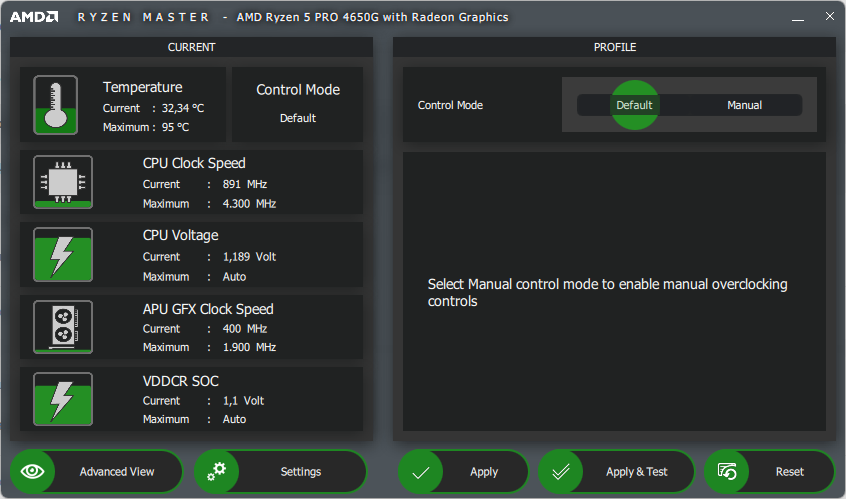Screen dimensions: 846x499
Task: Click the VDDCR SOC maximum Auto value
Action: 234,419
